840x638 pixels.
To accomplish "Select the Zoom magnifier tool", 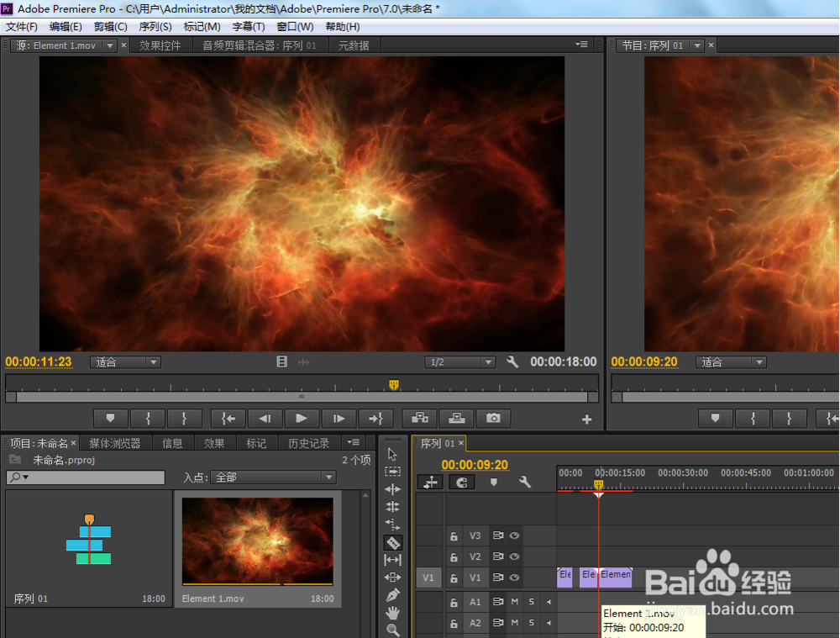I will pos(392,630).
